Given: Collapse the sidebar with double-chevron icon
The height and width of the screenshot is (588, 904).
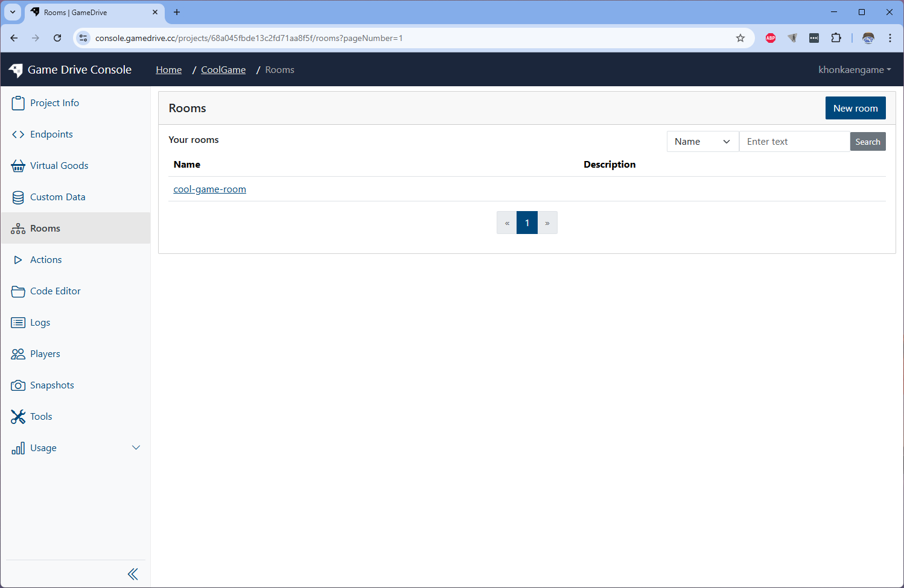Looking at the screenshot, I should coord(133,574).
